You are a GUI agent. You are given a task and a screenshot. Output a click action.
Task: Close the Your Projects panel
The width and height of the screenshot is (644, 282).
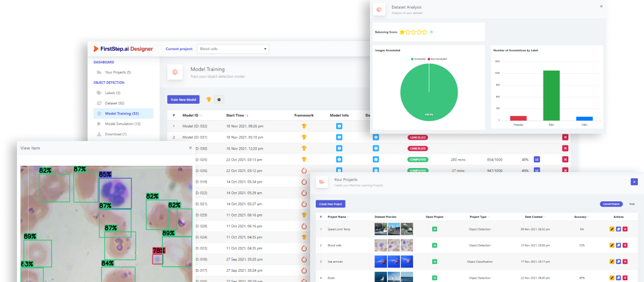pyautogui.click(x=634, y=182)
